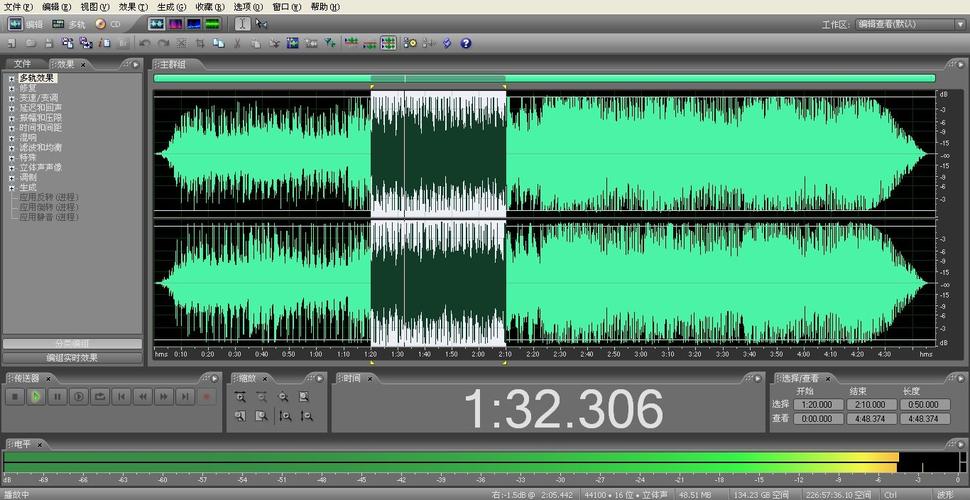Screen dimensions: 970x500
Task: Click the red record button
Action: point(207,397)
